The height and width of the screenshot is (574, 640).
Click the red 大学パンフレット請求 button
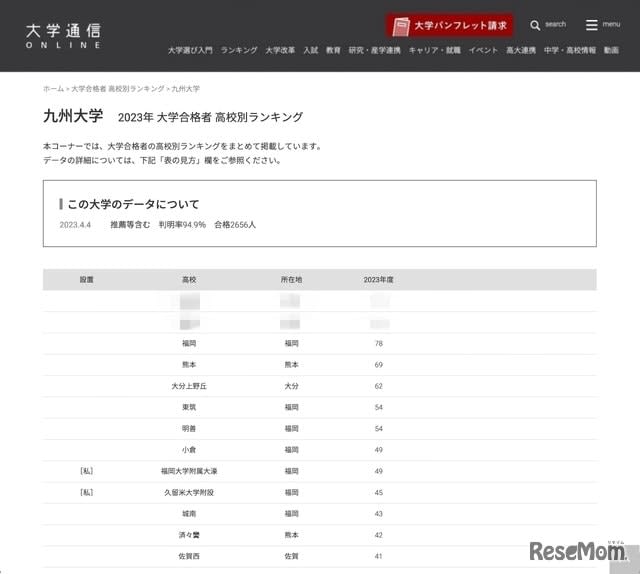[450, 26]
